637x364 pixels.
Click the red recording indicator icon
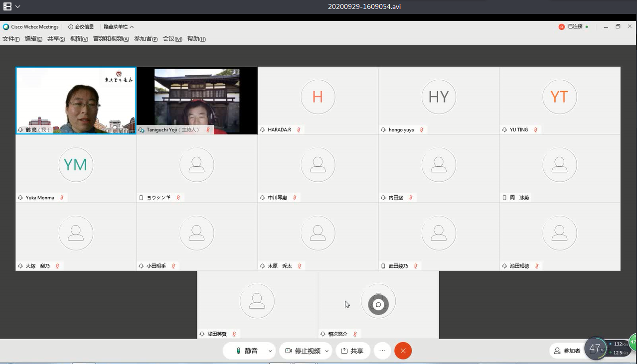click(x=562, y=27)
